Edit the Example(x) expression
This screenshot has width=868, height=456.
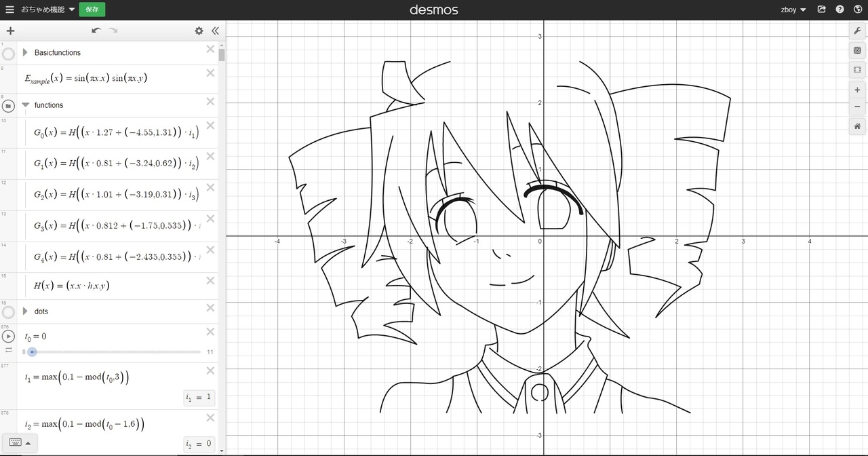coord(86,78)
